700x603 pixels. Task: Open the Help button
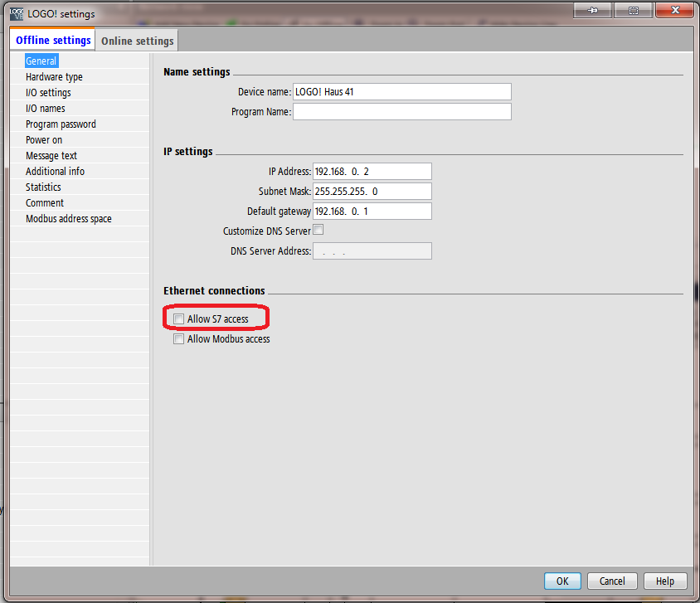664,581
